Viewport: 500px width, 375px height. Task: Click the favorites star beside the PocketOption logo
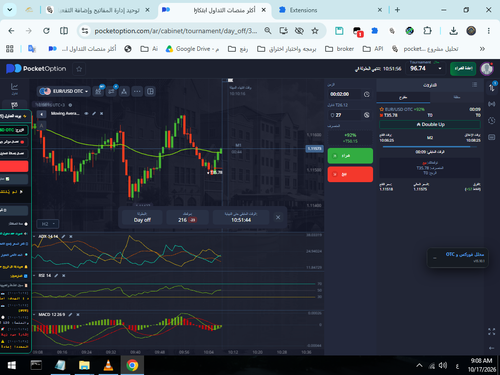79,69
